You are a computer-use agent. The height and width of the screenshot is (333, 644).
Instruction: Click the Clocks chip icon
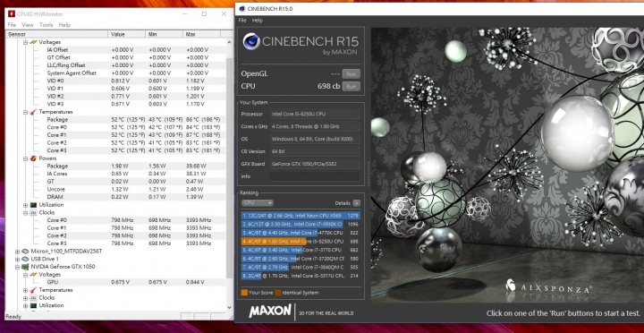click(x=33, y=212)
